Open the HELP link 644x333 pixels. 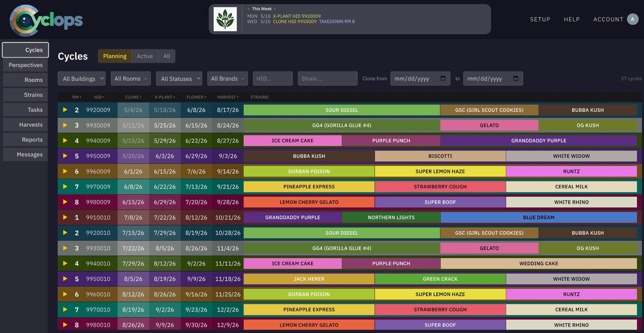click(572, 19)
